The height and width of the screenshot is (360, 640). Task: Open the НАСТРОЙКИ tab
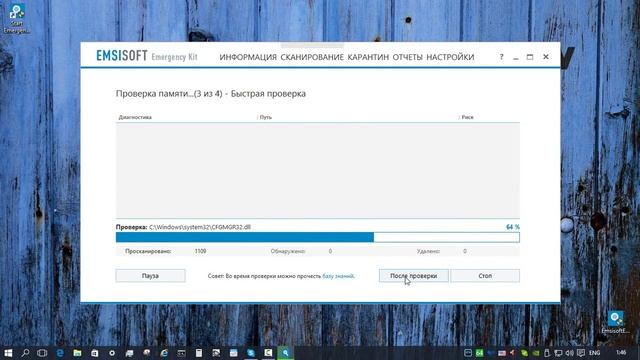click(x=450, y=57)
